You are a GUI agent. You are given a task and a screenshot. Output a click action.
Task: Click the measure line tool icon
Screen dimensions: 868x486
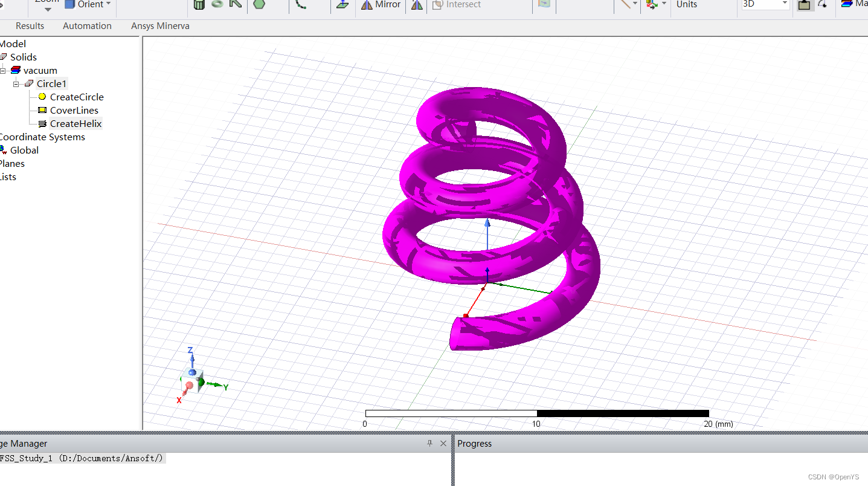coord(625,4)
